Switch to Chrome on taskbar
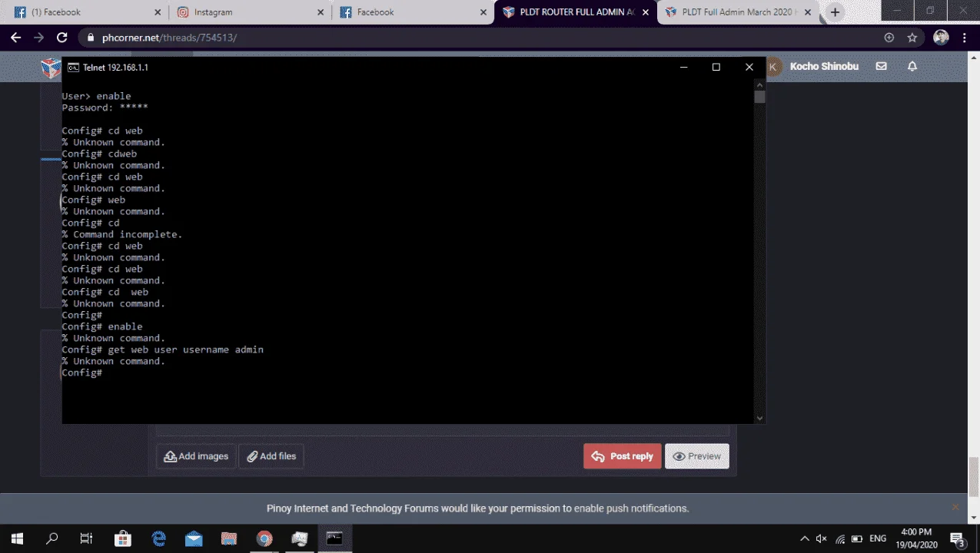980x553 pixels. click(264, 538)
